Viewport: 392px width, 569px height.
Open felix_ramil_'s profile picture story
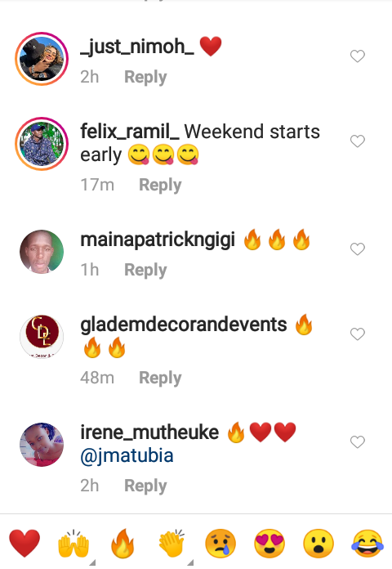tap(42, 144)
